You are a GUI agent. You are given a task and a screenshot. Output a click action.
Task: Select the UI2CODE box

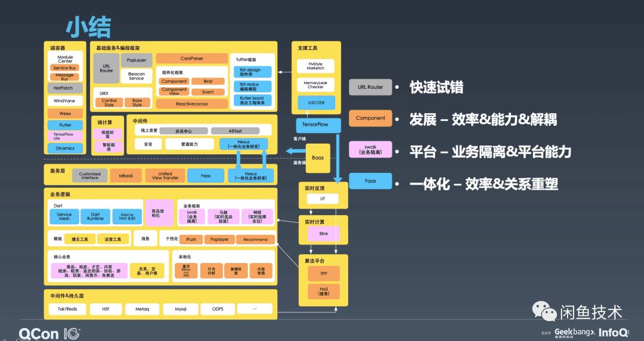[316, 103]
